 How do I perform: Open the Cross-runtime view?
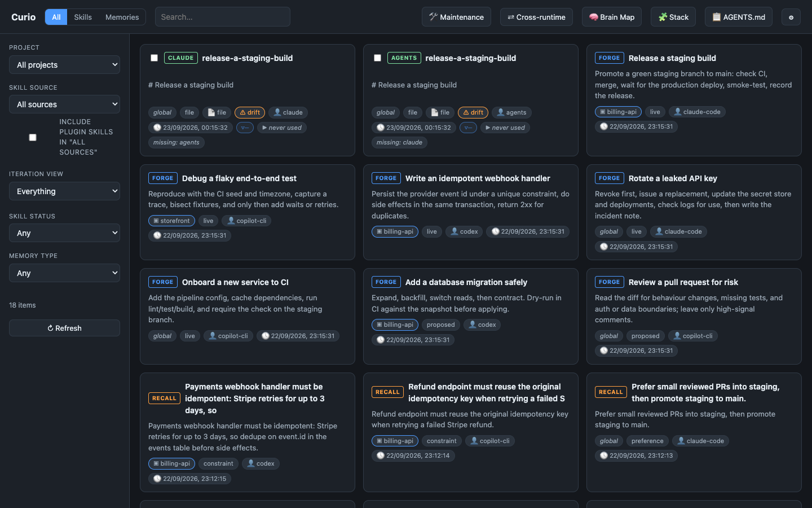coord(536,17)
